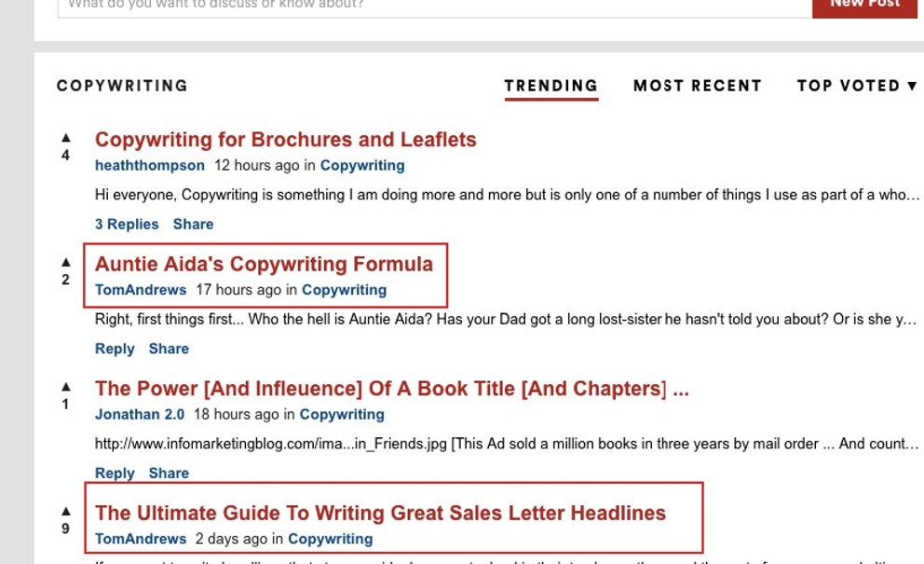
Task: Switch to the Trending tab
Action: [x=551, y=86]
